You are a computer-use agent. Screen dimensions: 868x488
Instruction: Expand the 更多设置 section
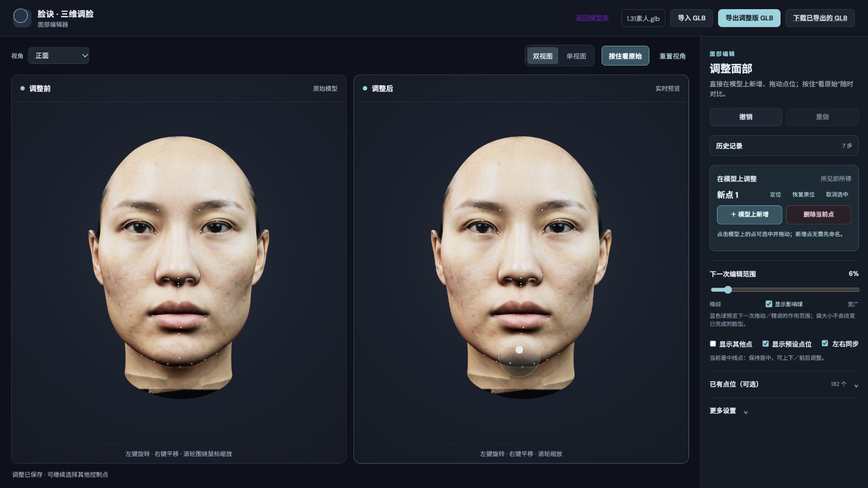pyautogui.click(x=729, y=411)
